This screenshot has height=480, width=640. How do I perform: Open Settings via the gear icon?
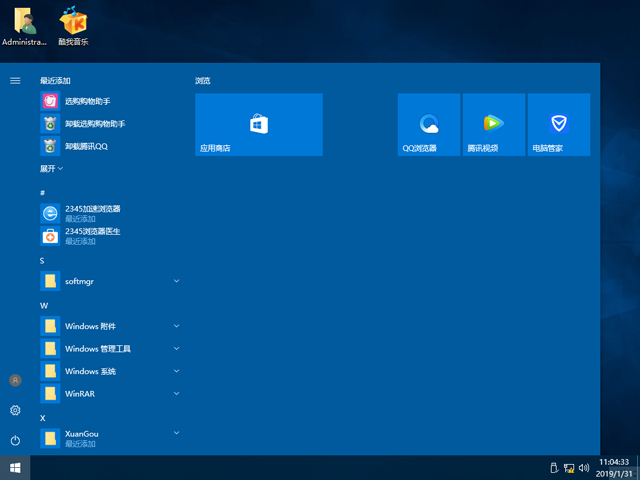click(15, 410)
